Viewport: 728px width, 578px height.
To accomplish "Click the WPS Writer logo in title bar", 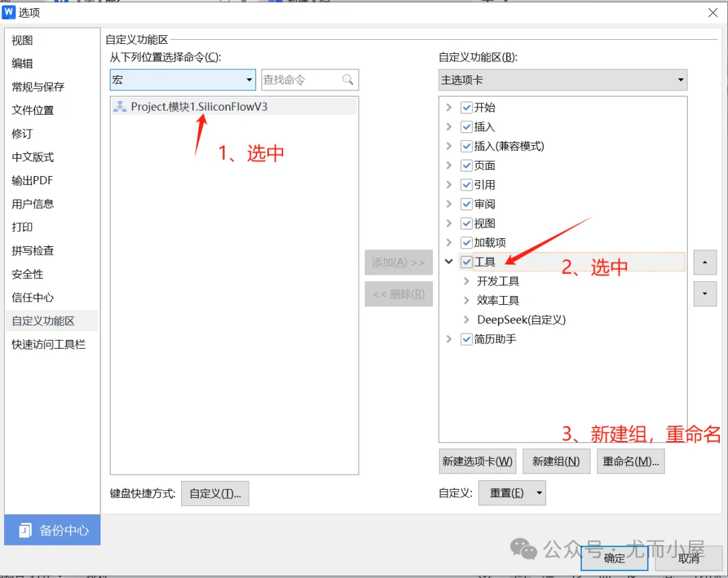I will click(x=8, y=12).
